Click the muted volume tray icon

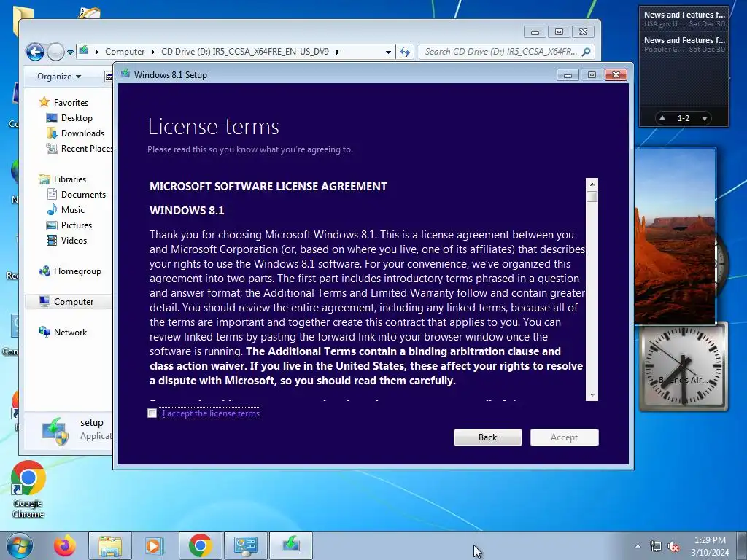point(673,546)
